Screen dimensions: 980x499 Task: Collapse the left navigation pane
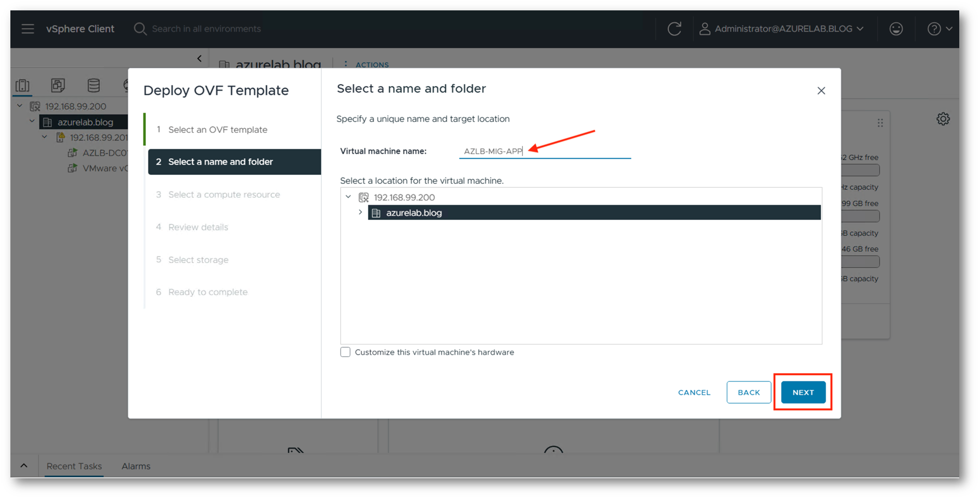199,58
